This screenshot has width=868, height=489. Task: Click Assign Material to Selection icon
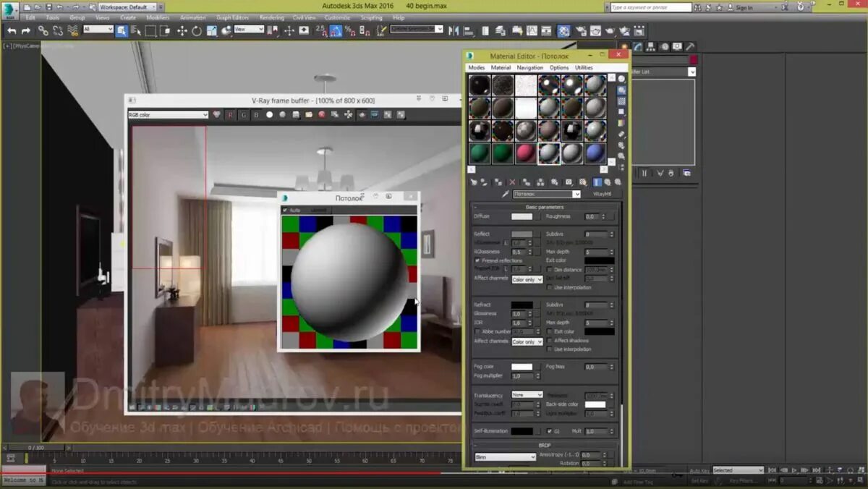(498, 182)
